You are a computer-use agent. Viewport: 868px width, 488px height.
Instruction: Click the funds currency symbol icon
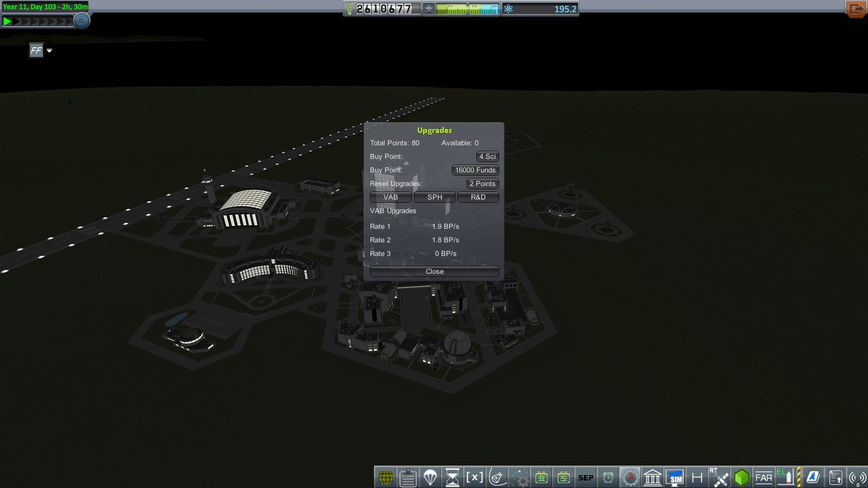(349, 9)
